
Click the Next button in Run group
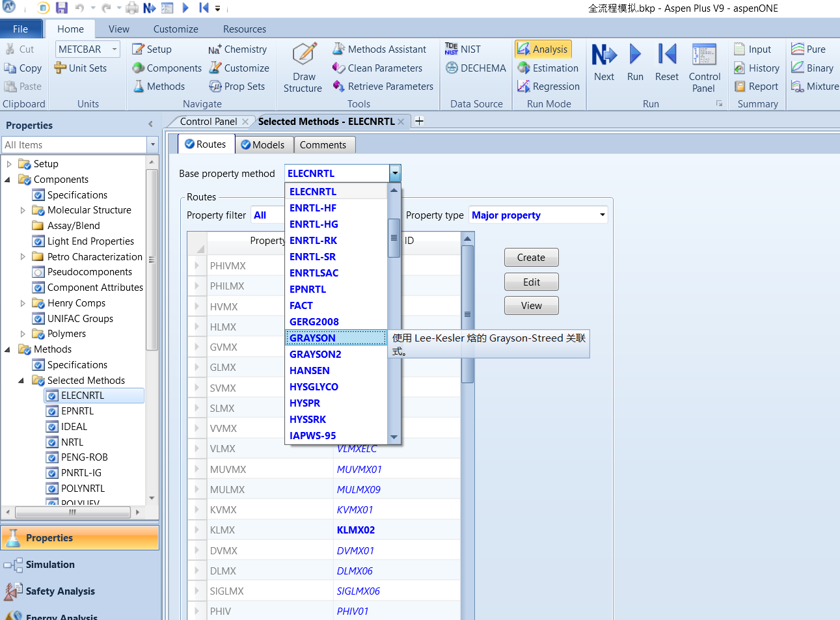(604, 62)
